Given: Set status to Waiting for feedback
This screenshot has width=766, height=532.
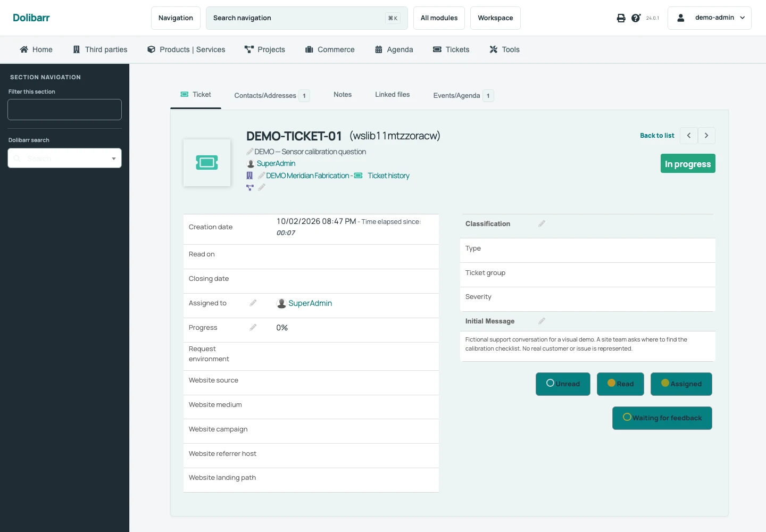Looking at the screenshot, I should pos(662,418).
